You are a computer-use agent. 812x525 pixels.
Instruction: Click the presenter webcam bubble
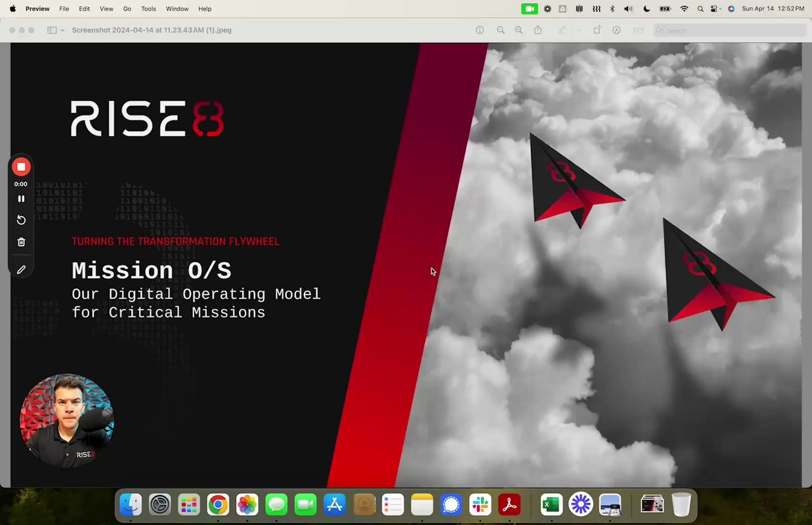click(x=67, y=420)
